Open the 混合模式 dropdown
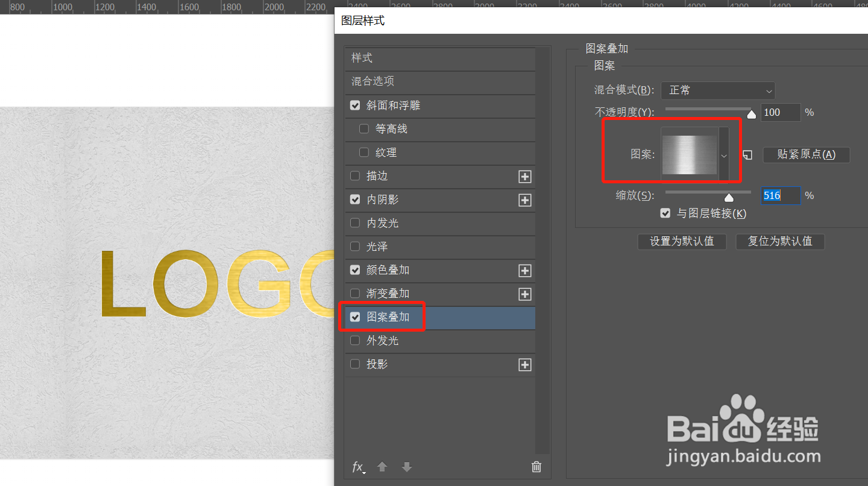This screenshot has width=868, height=486. (718, 90)
